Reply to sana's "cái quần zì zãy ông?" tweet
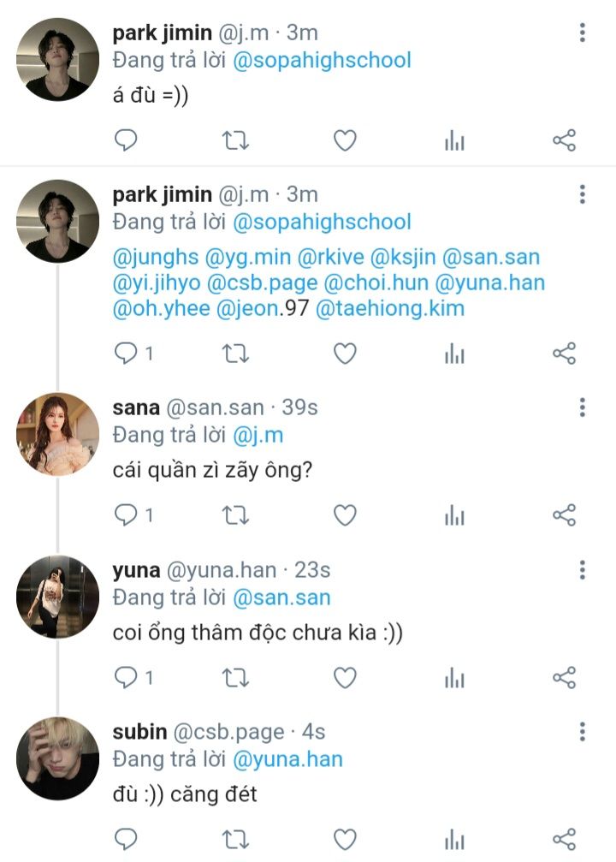Image resolution: width=616 pixels, height=862 pixels. pos(126,514)
